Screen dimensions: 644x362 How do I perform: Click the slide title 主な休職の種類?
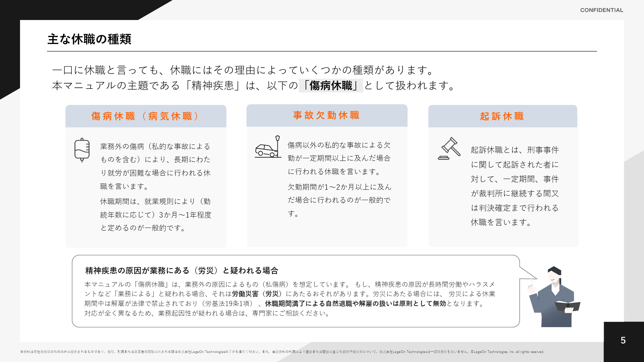tap(89, 39)
